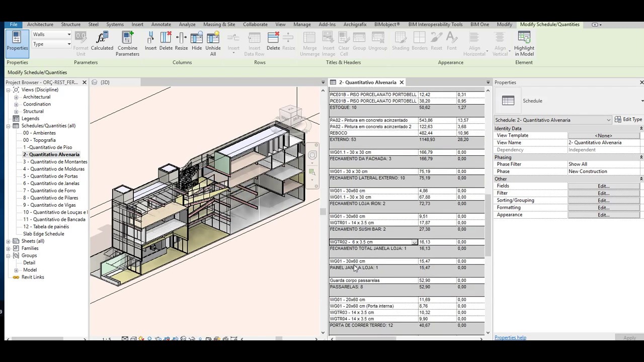The image size is (644, 362).
Task: Expand the Model groups node
Action: pos(16,270)
